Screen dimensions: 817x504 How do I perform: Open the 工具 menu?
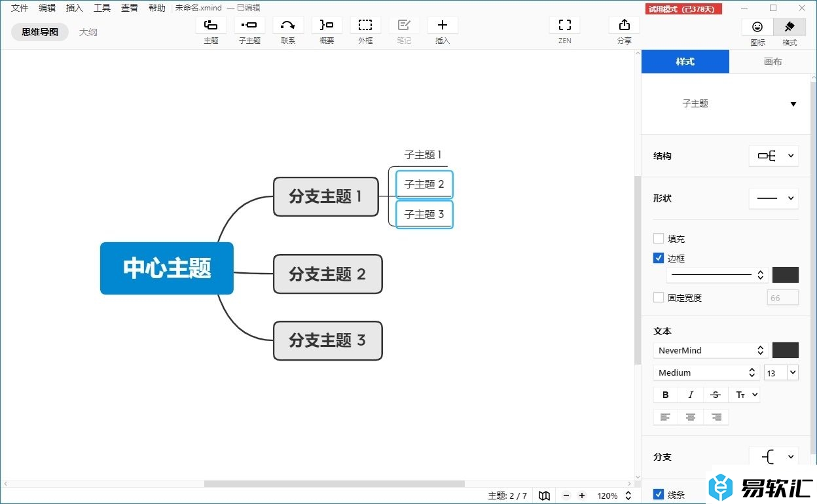tap(102, 8)
